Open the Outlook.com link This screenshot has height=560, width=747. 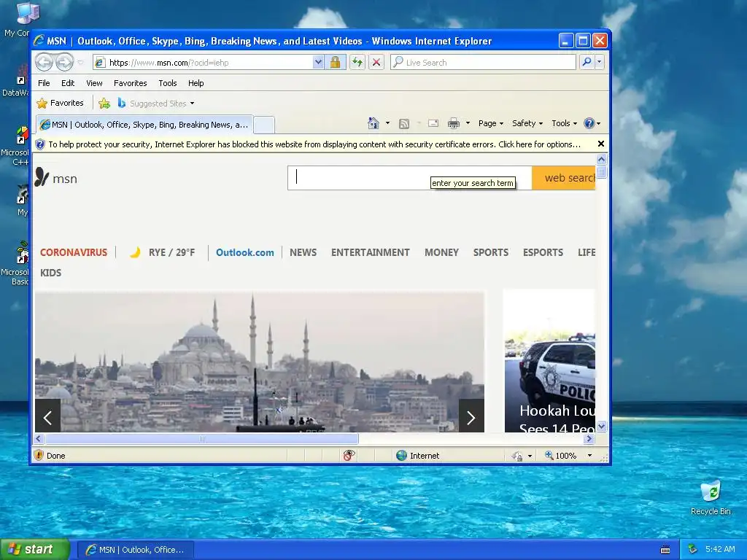(245, 252)
